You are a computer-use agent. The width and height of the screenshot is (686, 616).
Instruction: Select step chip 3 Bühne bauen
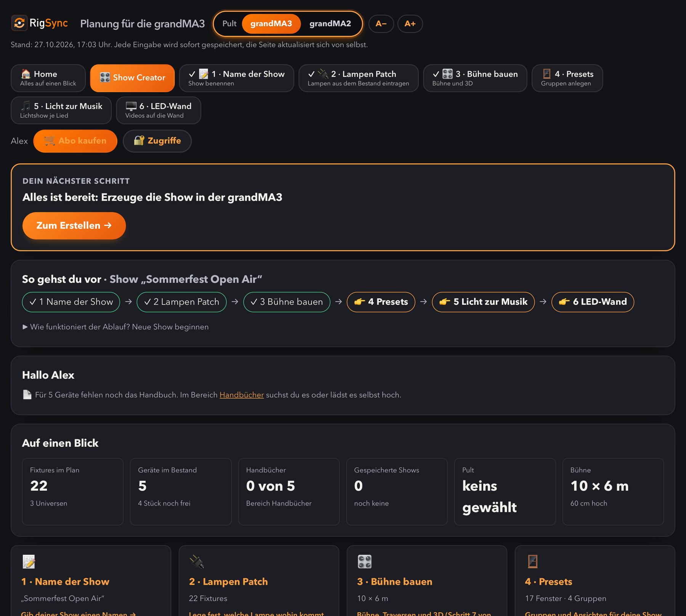287,302
